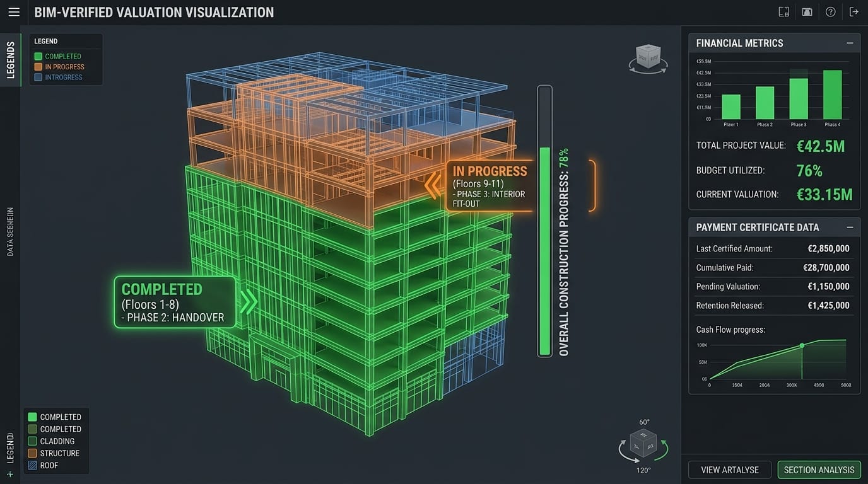Click the Pending Valuation €1,150,000 value
Screen dimensions: 868x484
pyautogui.click(x=828, y=286)
